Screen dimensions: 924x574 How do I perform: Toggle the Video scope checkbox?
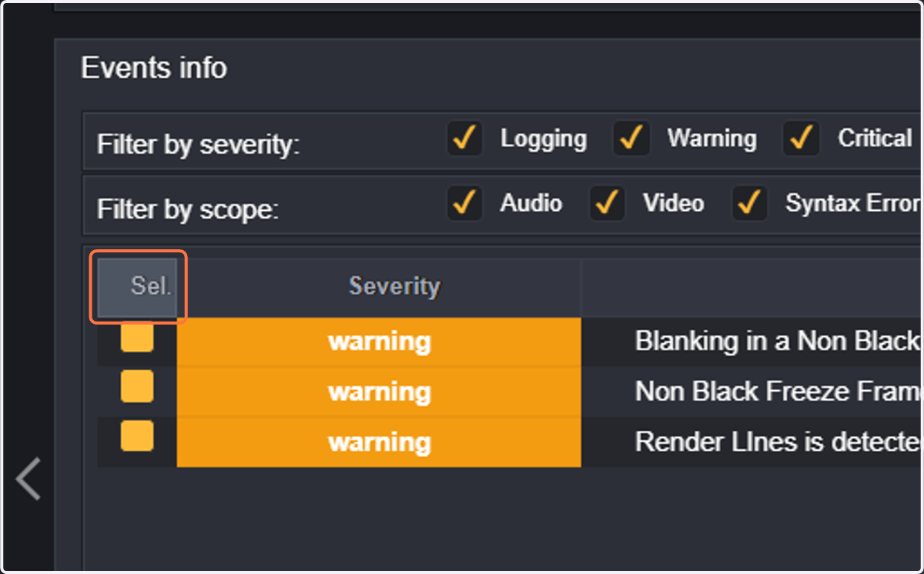[608, 203]
